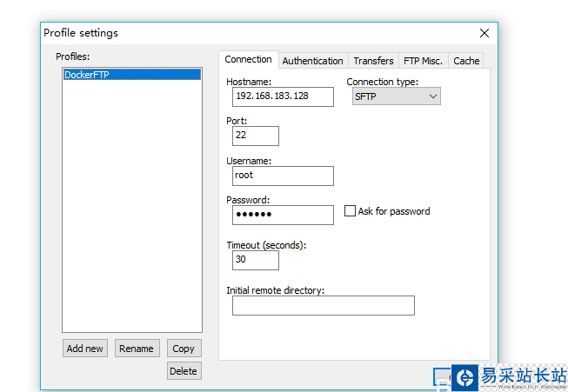
Task: Select the Connection tab
Action: point(248,60)
